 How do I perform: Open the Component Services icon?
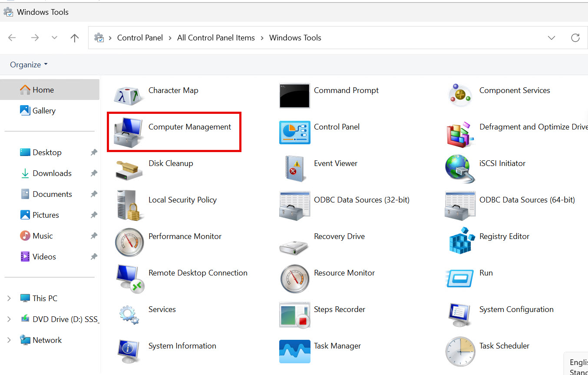coord(460,95)
